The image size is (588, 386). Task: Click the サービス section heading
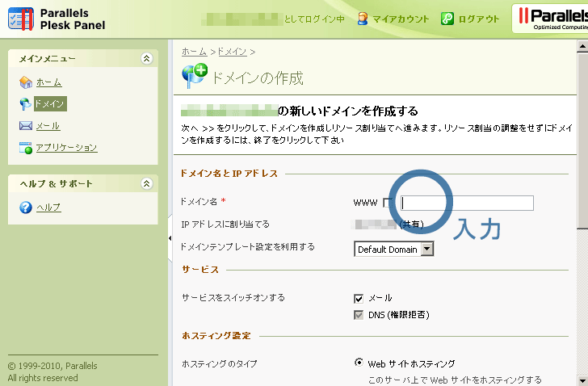click(x=200, y=270)
